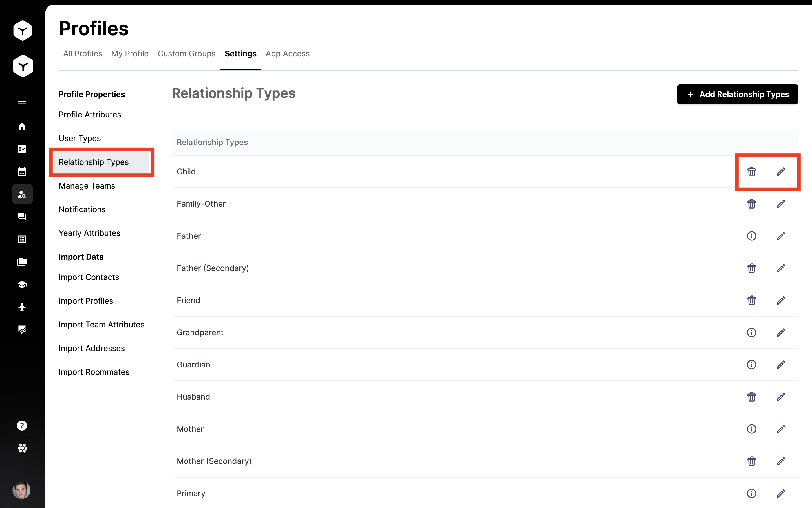Viewport: 812px width, 508px height.
Task: Open the airplane travel sidebar icon
Action: click(22, 307)
